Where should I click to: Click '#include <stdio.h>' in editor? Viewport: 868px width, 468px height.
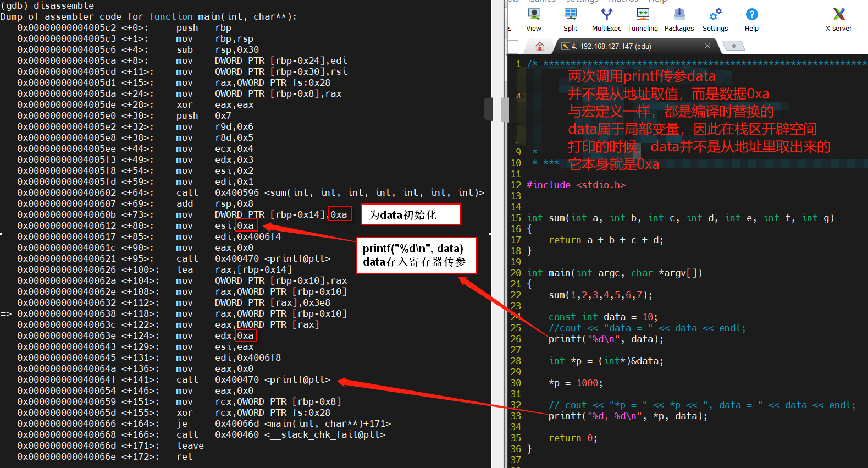pyautogui.click(x=576, y=185)
